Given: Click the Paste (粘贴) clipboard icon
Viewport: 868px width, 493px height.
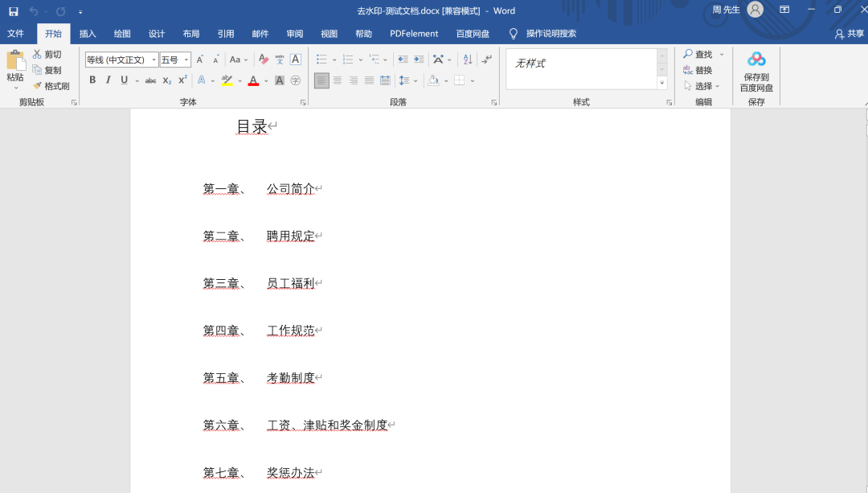Looking at the screenshot, I should tap(15, 61).
